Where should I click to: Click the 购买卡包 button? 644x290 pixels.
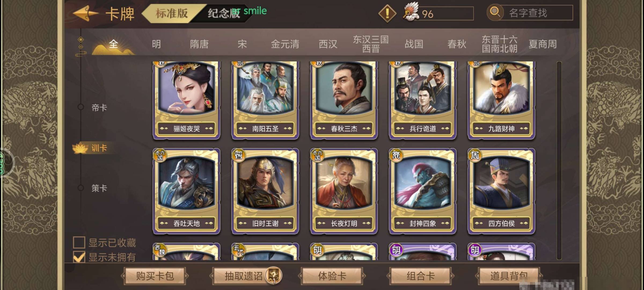[x=155, y=276]
